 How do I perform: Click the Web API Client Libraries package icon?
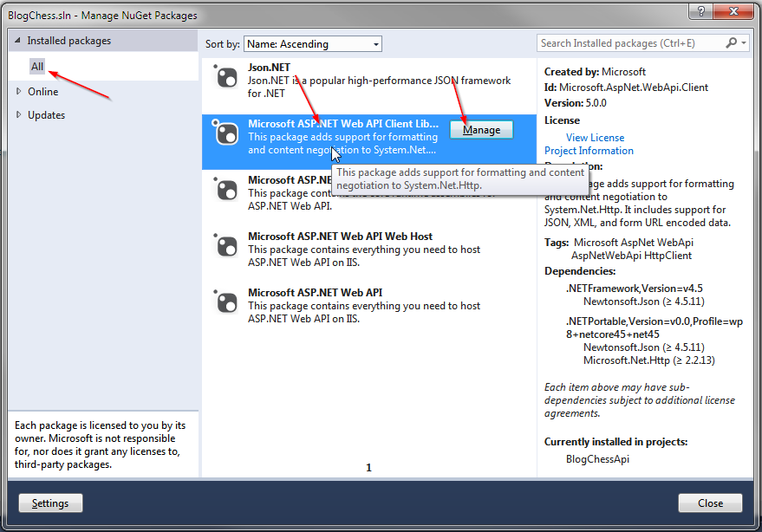pos(225,133)
